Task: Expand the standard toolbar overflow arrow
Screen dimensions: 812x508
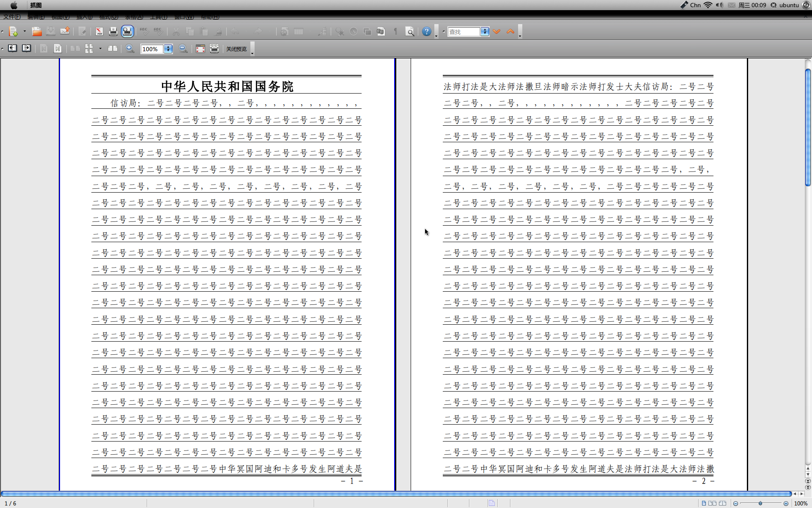Action: [436, 32]
